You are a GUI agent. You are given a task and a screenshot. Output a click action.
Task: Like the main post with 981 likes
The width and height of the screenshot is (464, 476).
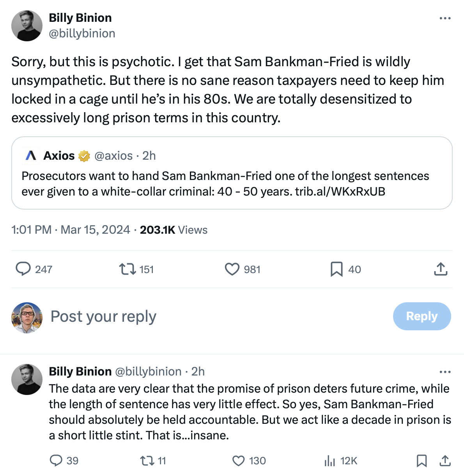coord(232,269)
